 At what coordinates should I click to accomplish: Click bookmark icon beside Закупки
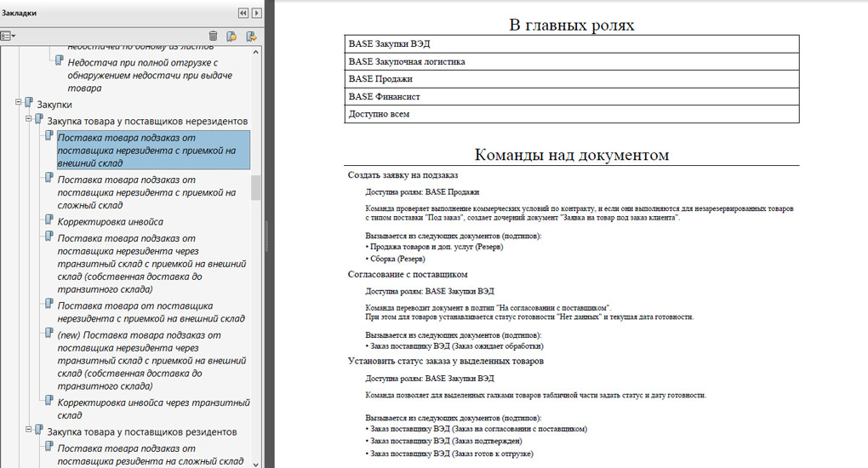pyautogui.click(x=29, y=102)
